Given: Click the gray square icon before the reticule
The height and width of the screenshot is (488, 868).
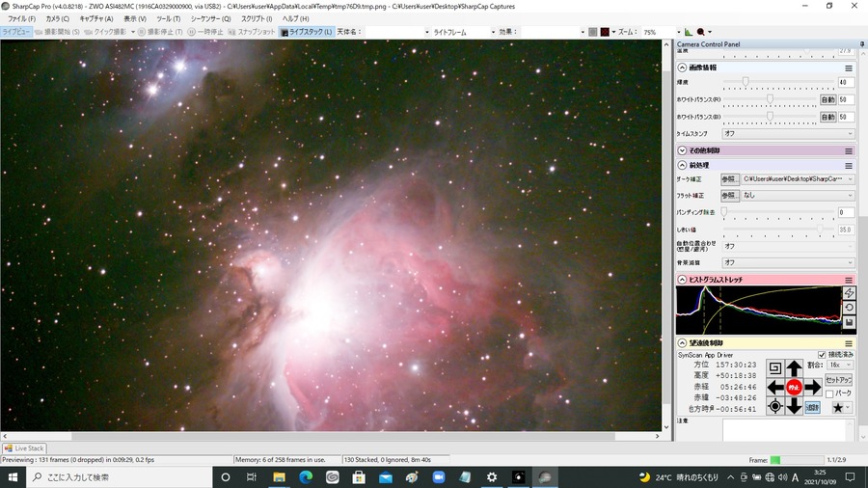Looking at the screenshot, I should click(x=593, y=32).
